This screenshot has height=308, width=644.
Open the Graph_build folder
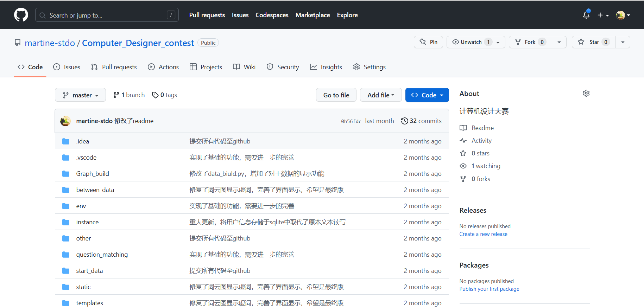coord(93,174)
